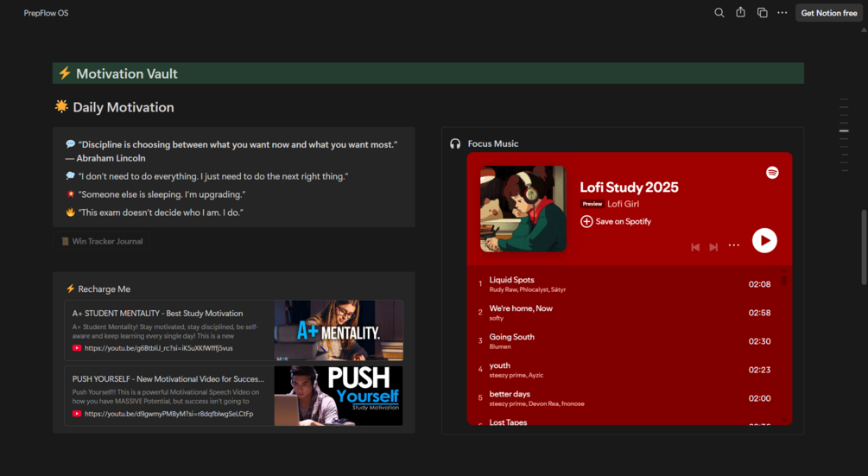Click the lightning icon beside Motivation Vault
Image resolution: width=868 pixels, height=476 pixels.
click(65, 73)
